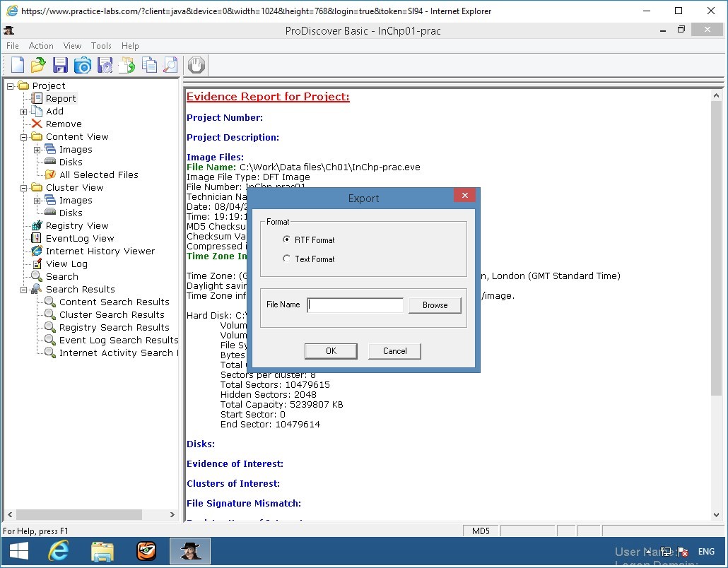The width and height of the screenshot is (728, 568).
Task: Expand Images under Cluster View
Action: click(37, 201)
